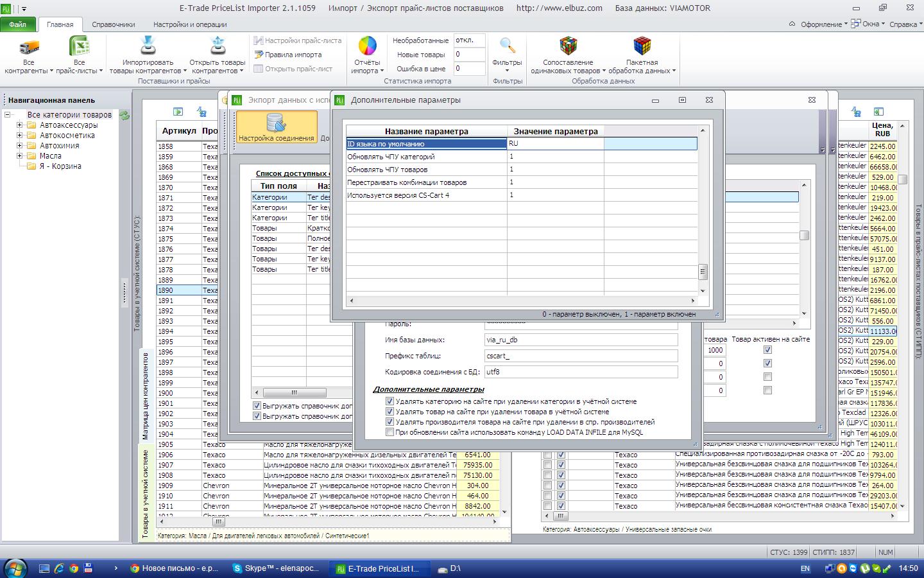Click the 'Импортировать товары контрагентов' icon
The height and width of the screenshot is (578, 924).
pos(148,47)
